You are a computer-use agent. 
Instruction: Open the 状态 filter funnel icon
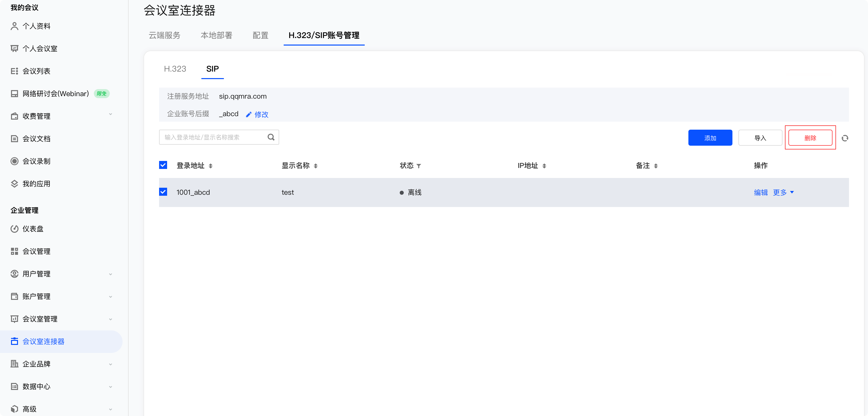[419, 166]
